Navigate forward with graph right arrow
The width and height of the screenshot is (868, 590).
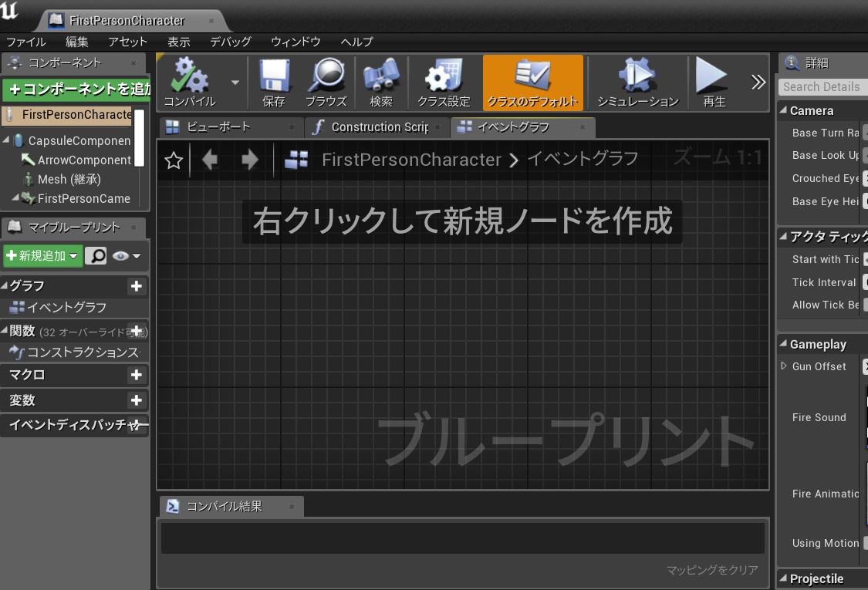click(250, 160)
